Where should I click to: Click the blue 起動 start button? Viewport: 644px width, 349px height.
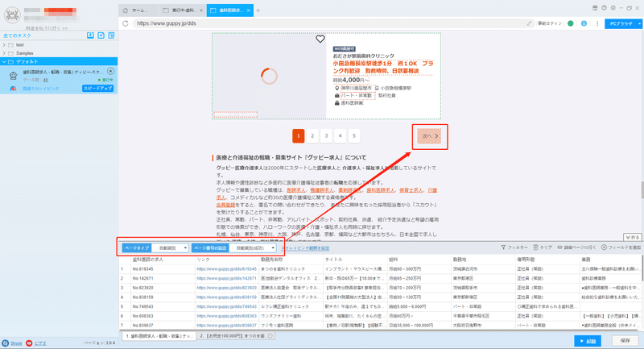tap(588, 341)
